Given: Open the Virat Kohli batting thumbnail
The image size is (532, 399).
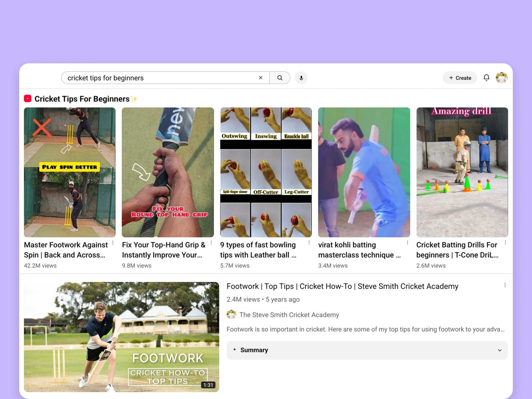Looking at the screenshot, I should [x=364, y=172].
